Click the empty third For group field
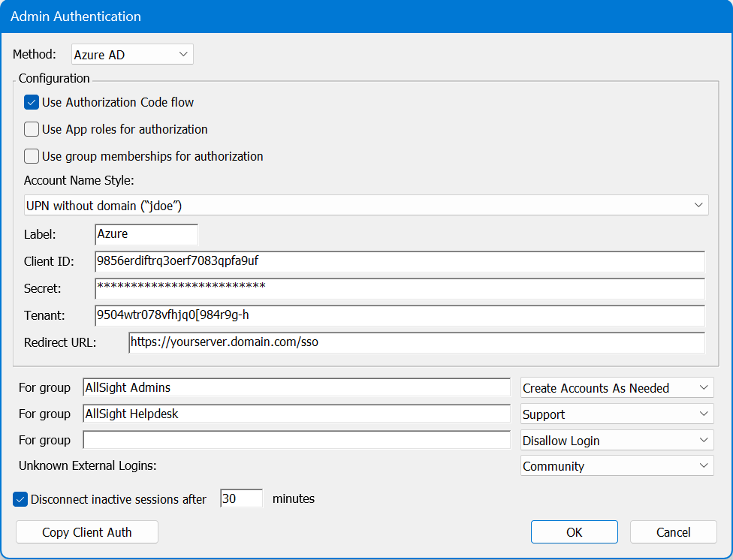The image size is (733, 560). click(x=297, y=440)
